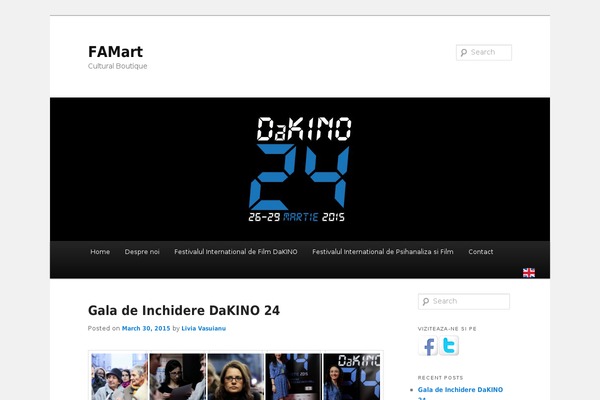Viewport: 600px width, 400px height.
Task: Focus the sidebar search field
Action: 469,301
